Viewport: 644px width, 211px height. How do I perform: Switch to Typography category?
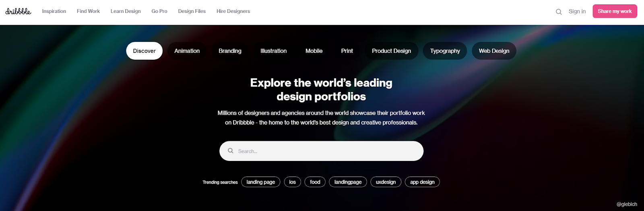coord(445,51)
